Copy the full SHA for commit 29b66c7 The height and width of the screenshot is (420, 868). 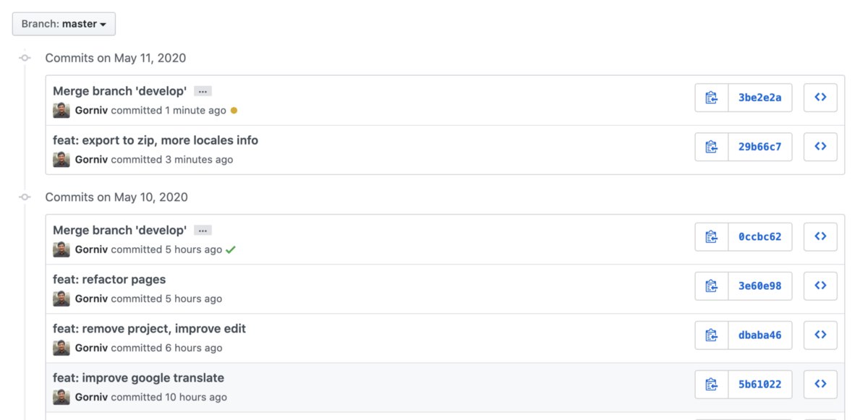[x=712, y=147]
